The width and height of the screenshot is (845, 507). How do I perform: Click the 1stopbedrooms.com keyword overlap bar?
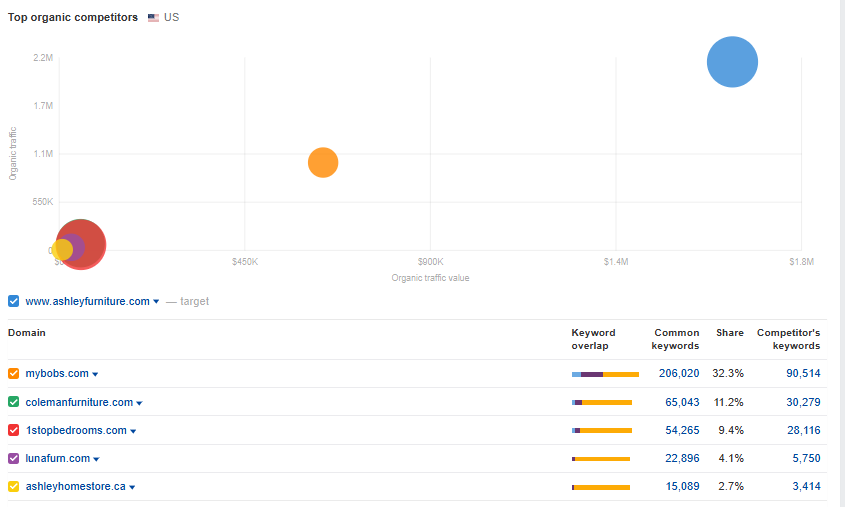click(602, 430)
